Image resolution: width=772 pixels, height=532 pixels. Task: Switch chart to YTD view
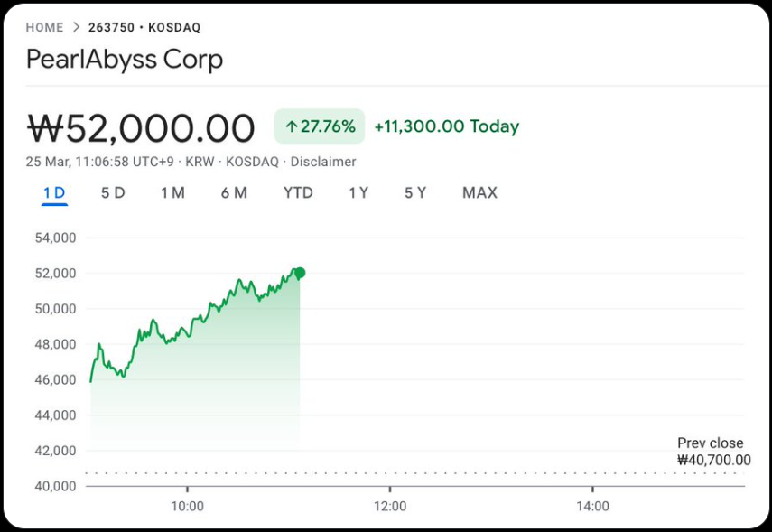[x=298, y=192]
